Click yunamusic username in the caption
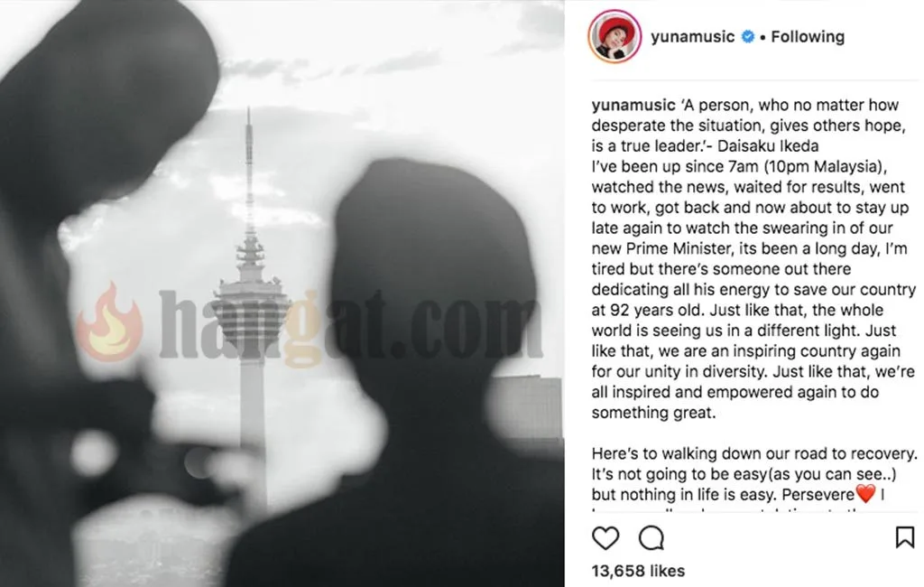This screenshot has height=587, width=924. (633, 105)
